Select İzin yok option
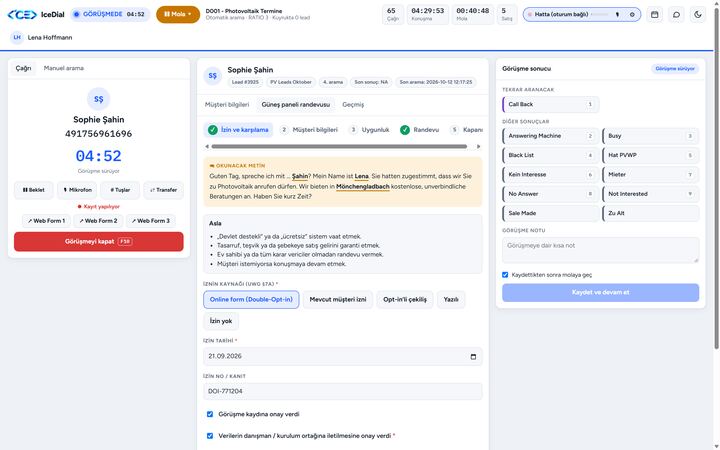The height and width of the screenshot is (450, 720). [221, 321]
